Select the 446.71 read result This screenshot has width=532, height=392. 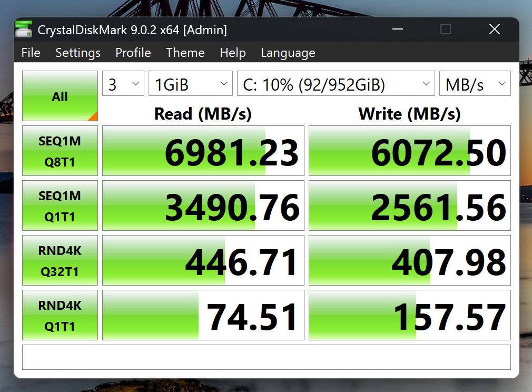click(x=203, y=260)
